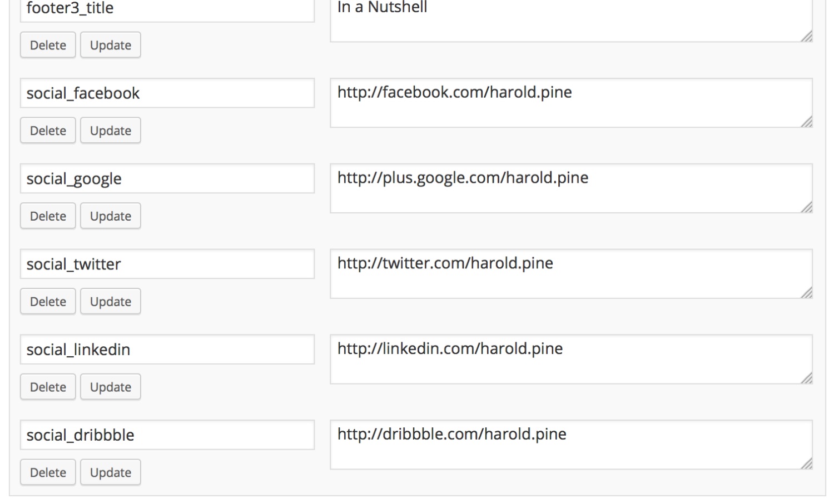Click resize grip on dribbble.com textarea
The image size is (834, 504).
coord(807,464)
